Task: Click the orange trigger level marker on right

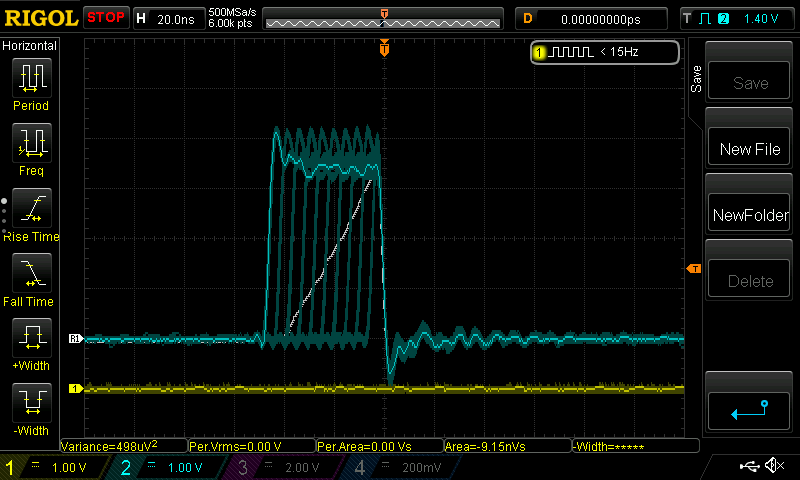Action: pos(694,269)
